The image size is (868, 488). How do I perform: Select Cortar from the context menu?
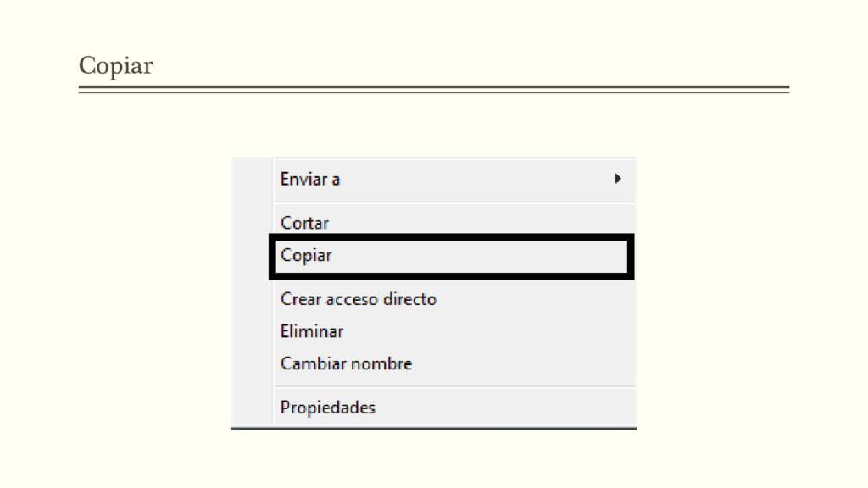point(304,224)
